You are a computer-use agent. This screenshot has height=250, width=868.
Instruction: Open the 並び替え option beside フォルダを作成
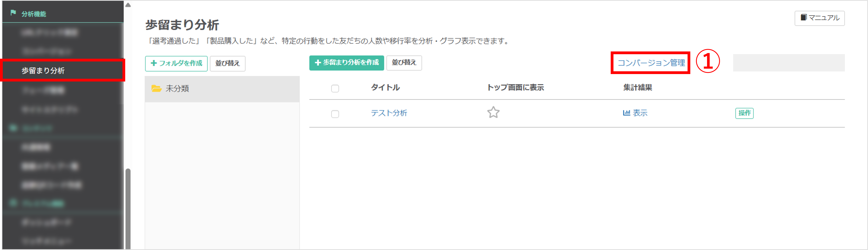pyautogui.click(x=228, y=63)
